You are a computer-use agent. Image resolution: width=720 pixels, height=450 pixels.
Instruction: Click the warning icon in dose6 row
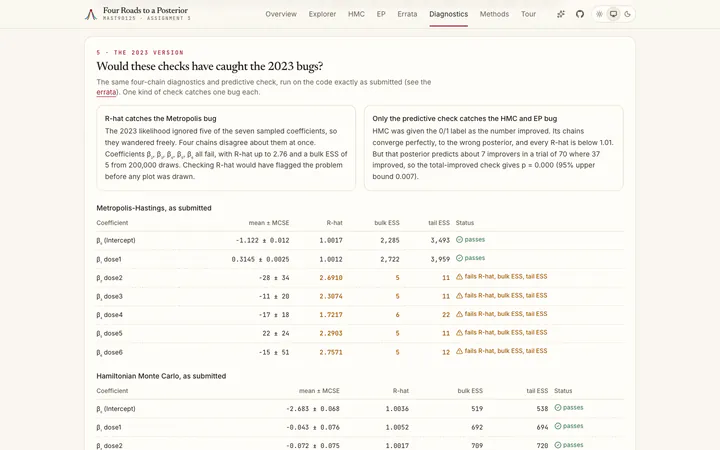[x=459, y=351]
